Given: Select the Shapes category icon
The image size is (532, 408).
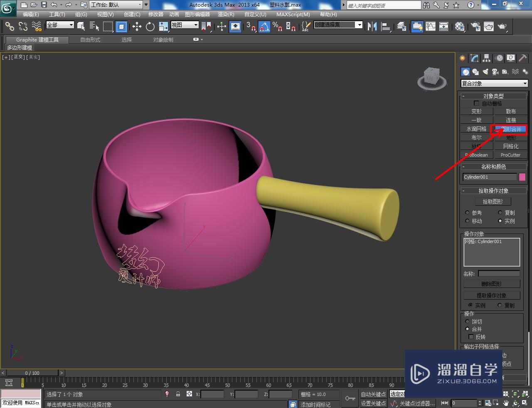Looking at the screenshot, I should tap(475, 71).
